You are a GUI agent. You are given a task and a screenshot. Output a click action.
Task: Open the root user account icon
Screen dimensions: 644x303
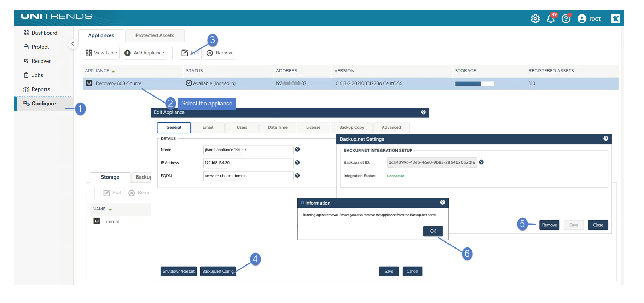(x=582, y=19)
